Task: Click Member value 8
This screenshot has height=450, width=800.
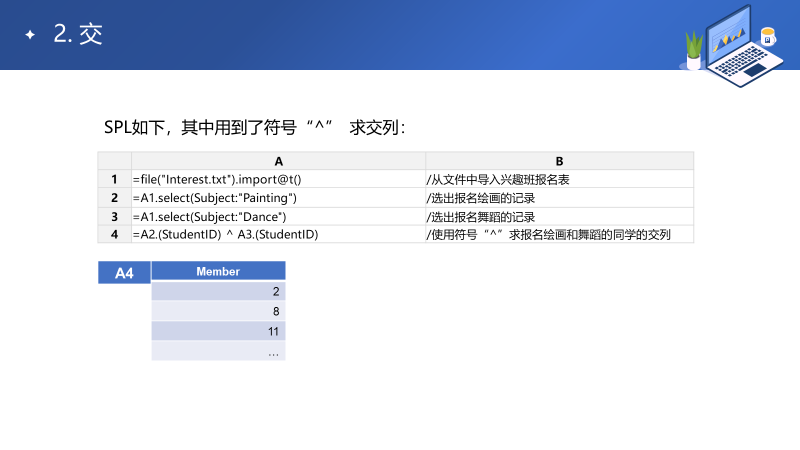Action: coord(218,311)
